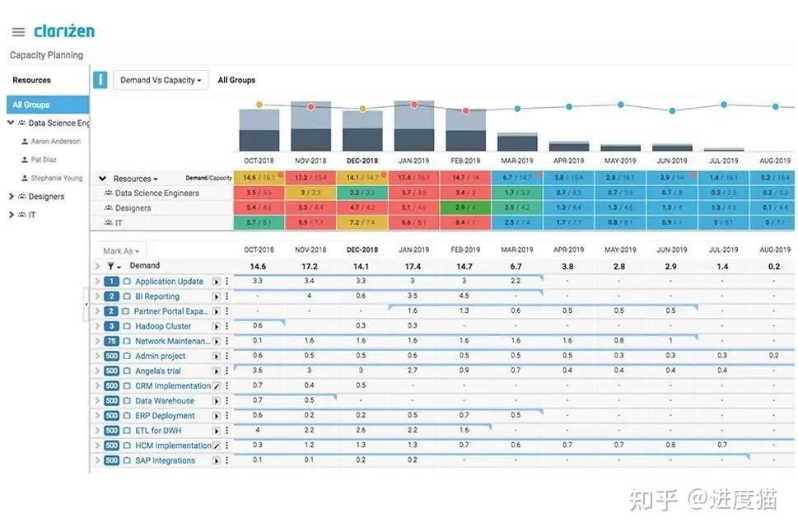
Task: Open the Resources dropdown in the table header
Action: click(135, 179)
